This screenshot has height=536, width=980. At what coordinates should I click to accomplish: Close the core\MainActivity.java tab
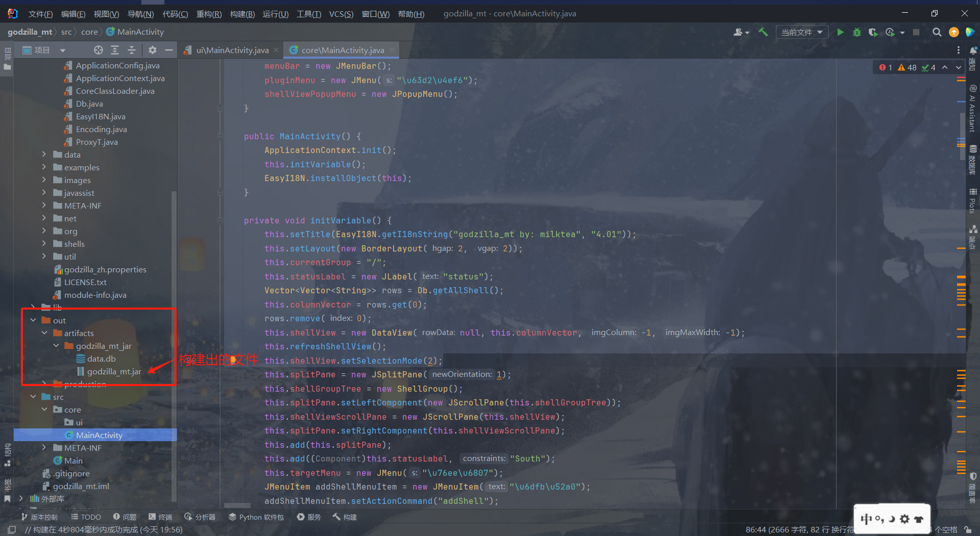point(392,50)
